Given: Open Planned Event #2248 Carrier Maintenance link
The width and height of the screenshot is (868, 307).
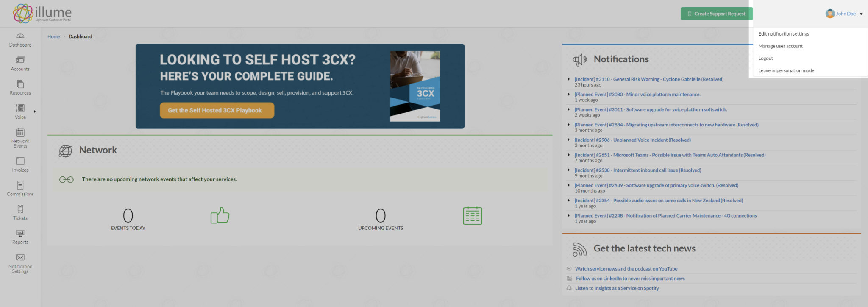Looking at the screenshot, I should [x=665, y=216].
